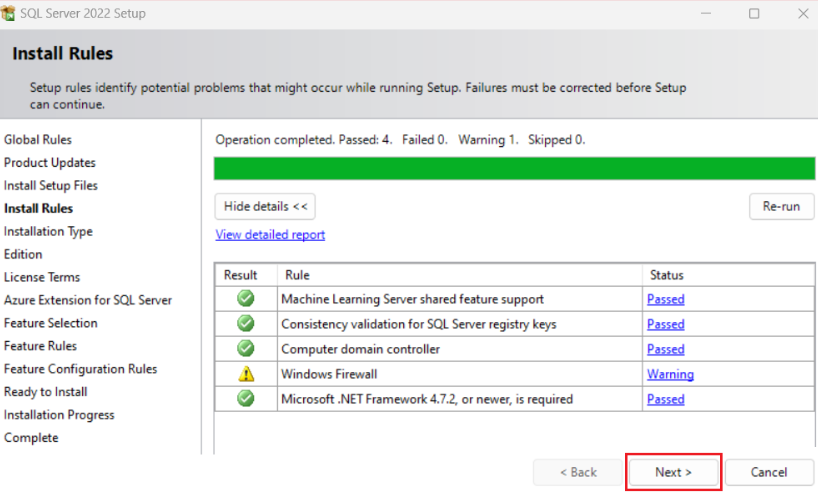Click the SQL Server Setup title bar icon
Viewport: 818px width, 495px height.
(8, 13)
